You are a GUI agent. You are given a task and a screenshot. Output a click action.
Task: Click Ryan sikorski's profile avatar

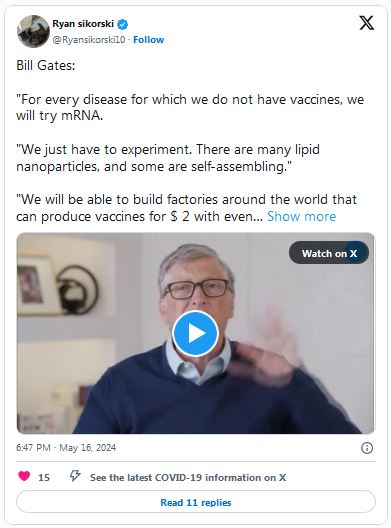click(33, 31)
